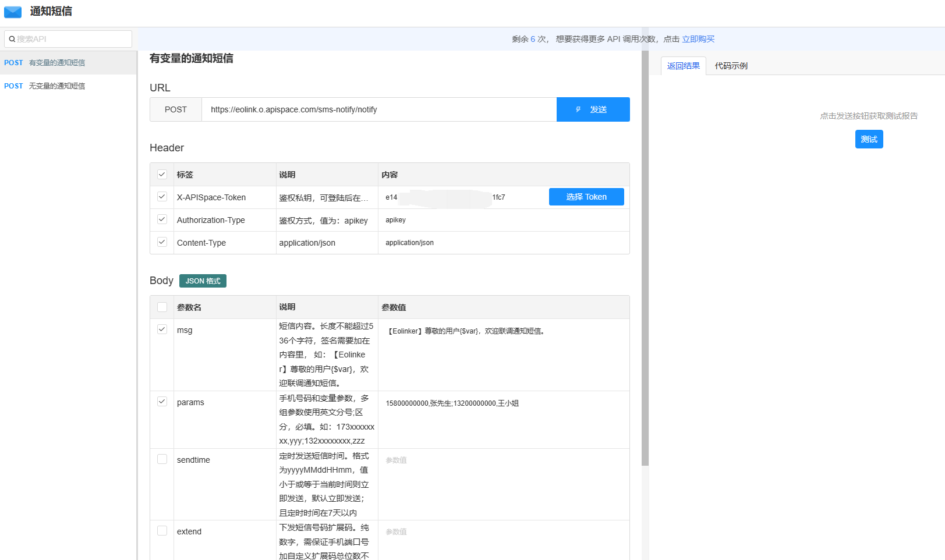Click the 发送 button
The width and height of the screenshot is (945, 560).
[x=593, y=109]
